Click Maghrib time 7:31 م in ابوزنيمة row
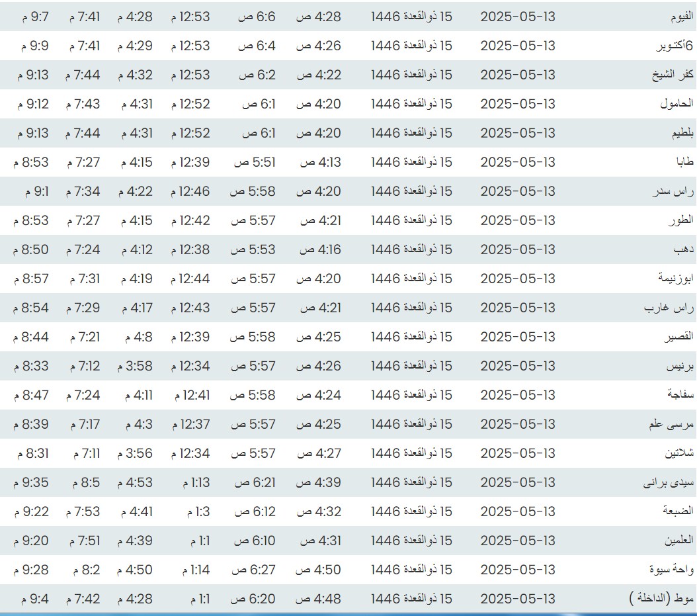The height and width of the screenshot is (616, 697). tap(84, 279)
